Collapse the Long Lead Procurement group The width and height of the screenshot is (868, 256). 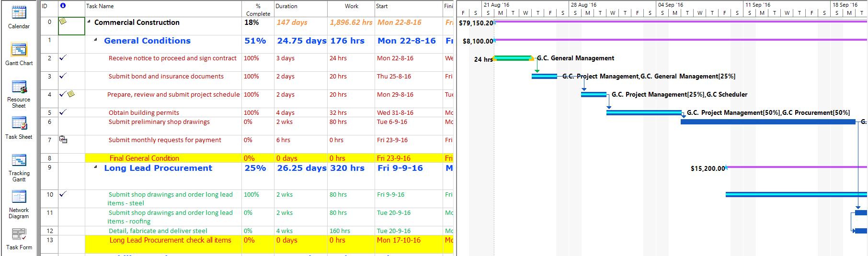[95, 167]
